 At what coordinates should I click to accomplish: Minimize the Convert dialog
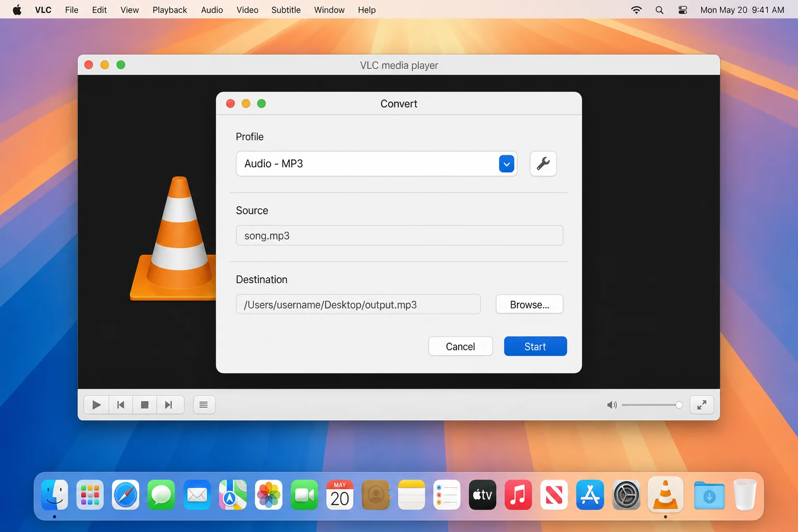[246, 103]
